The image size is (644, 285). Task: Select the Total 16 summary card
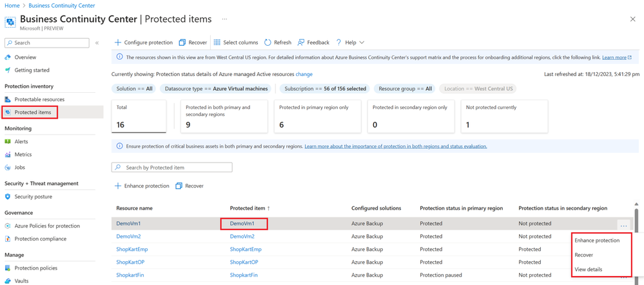[x=139, y=116]
